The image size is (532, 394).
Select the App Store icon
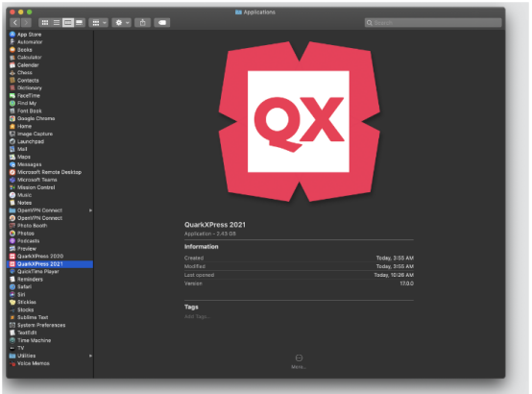coord(12,35)
